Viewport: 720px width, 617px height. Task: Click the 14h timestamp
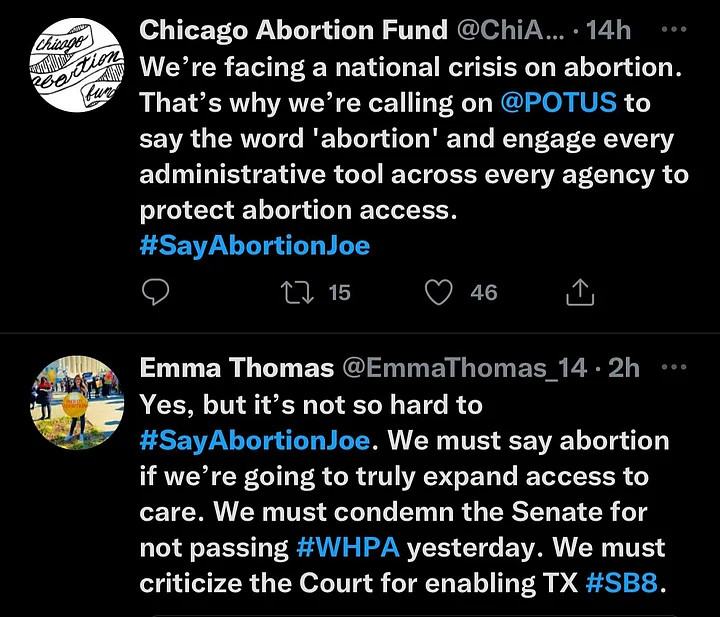click(608, 30)
